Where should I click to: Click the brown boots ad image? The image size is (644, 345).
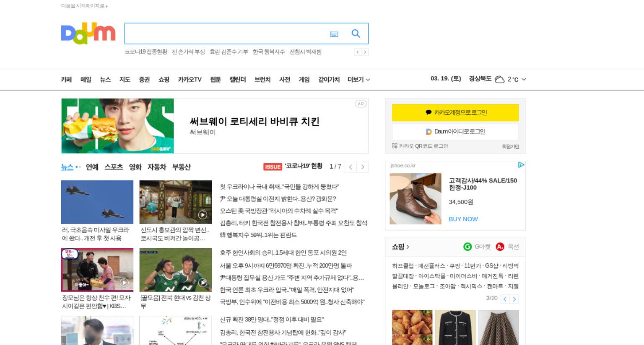(x=415, y=199)
